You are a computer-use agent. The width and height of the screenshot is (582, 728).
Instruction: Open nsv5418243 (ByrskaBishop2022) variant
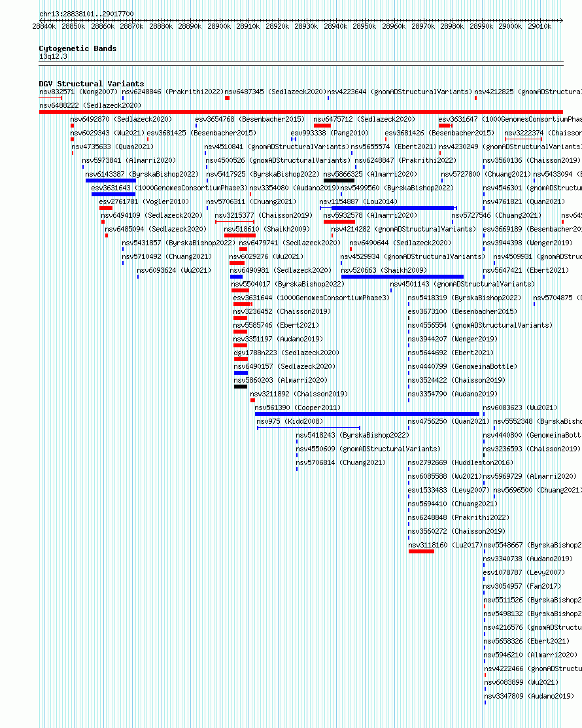[x=352, y=435]
